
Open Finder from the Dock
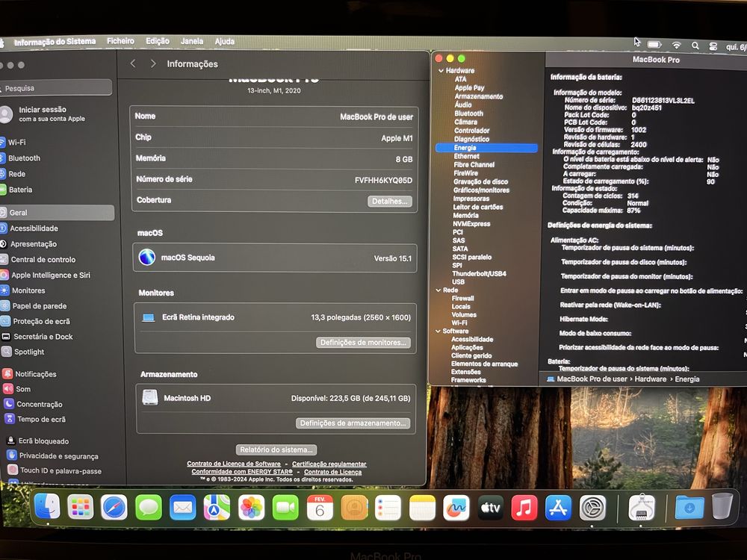[x=48, y=507]
